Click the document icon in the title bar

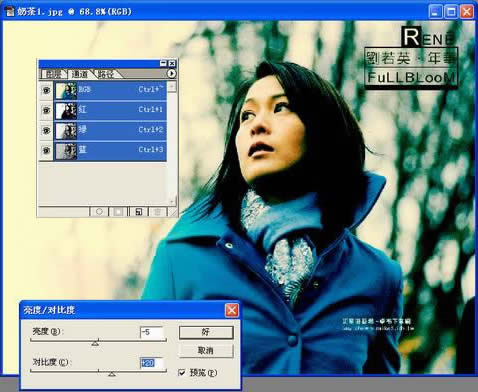[10, 12]
